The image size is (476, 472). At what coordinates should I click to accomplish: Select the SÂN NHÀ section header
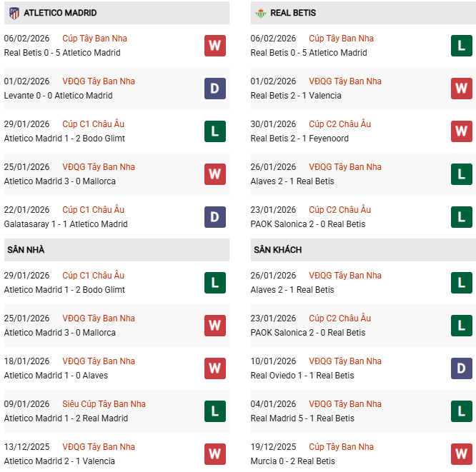[26, 250]
